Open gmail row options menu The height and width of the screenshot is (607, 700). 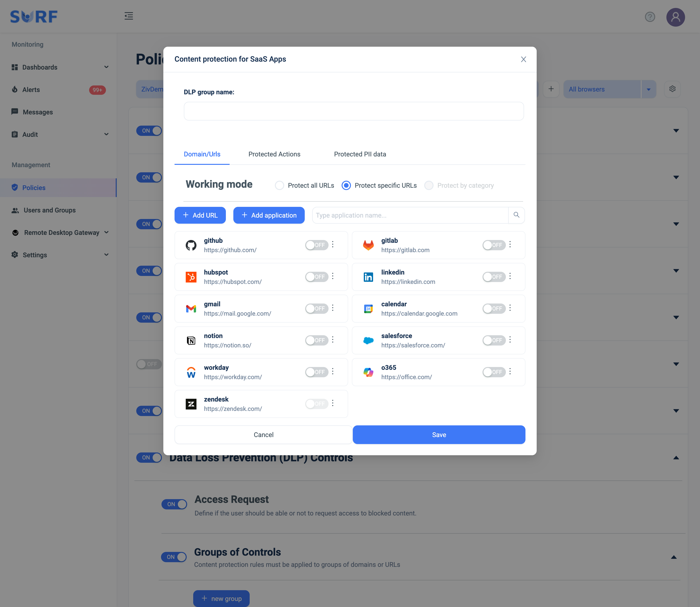point(333,308)
